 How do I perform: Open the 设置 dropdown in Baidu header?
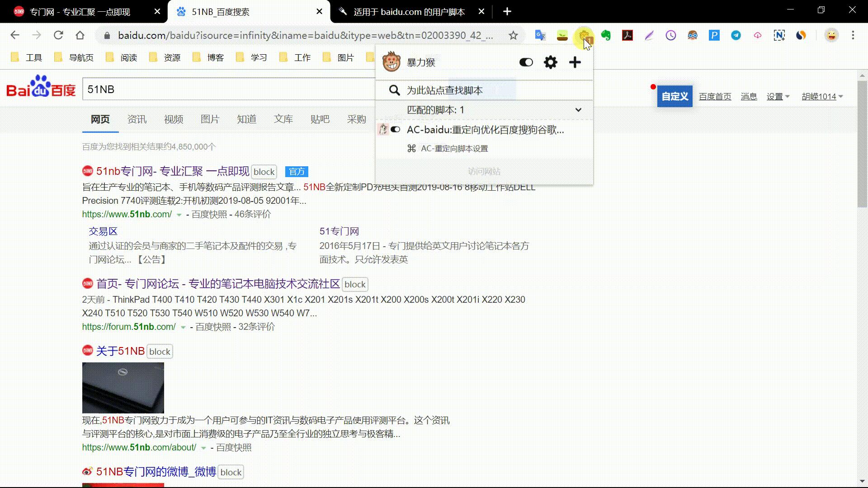tap(778, 97)
